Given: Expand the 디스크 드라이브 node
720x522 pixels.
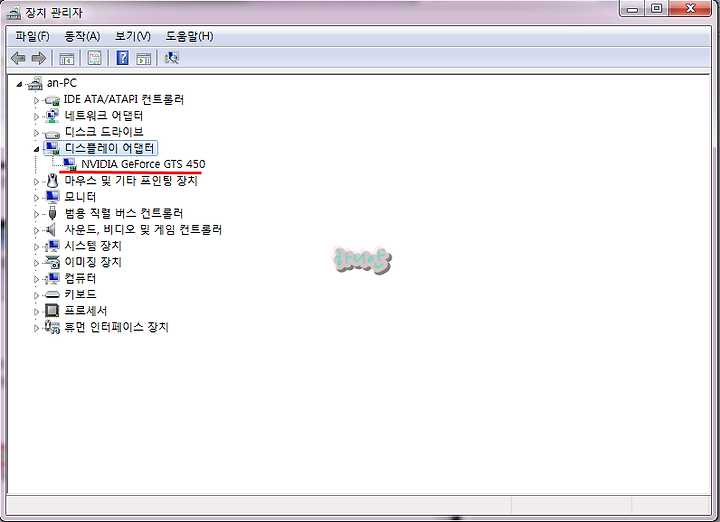Looking at the screenshot, I should tap(36, 133).
